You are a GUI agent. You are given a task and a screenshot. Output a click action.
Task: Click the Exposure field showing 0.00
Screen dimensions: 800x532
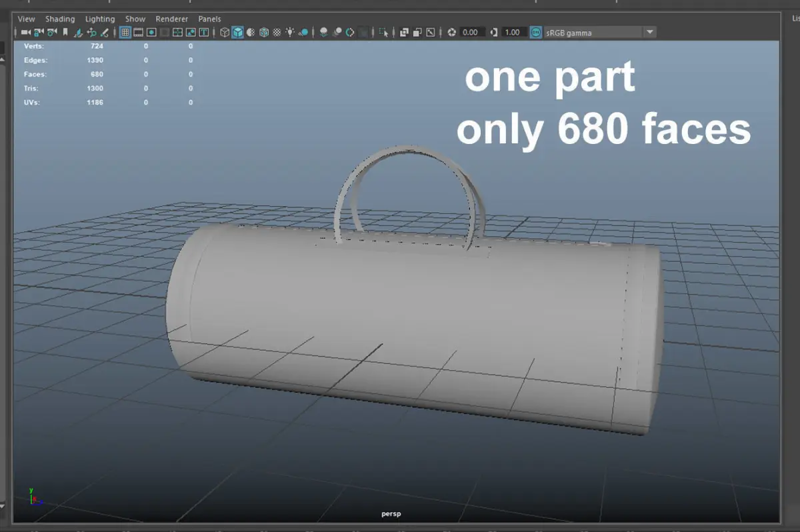[x=473, y=32]
